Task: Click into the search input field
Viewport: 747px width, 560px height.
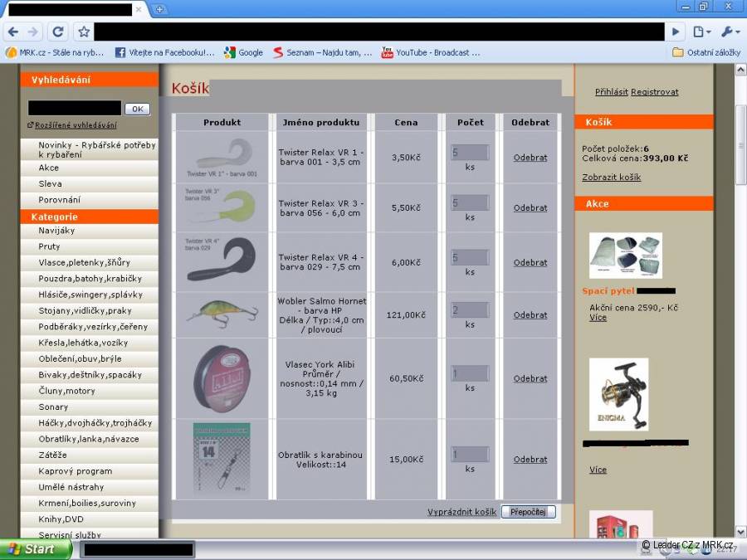Action: pyautogui.click(x=75, y=108)
